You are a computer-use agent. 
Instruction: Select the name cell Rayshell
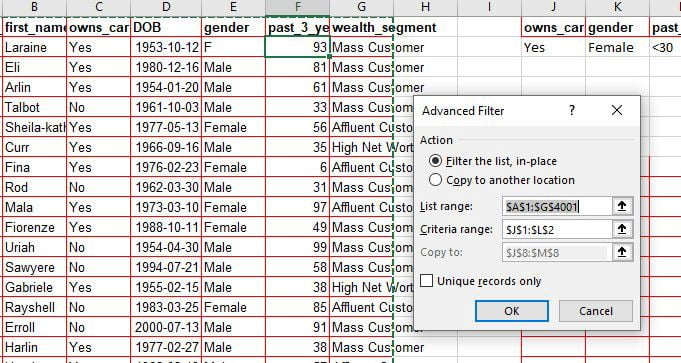point(34,307)
